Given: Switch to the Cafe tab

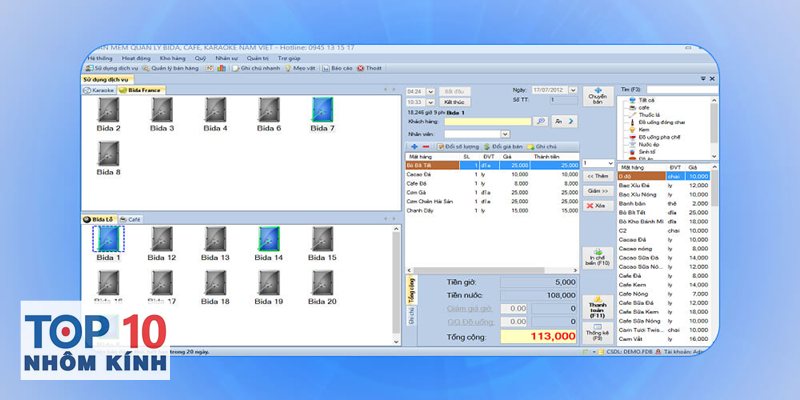Looking at the screenshot, I should tap(132, 218).
